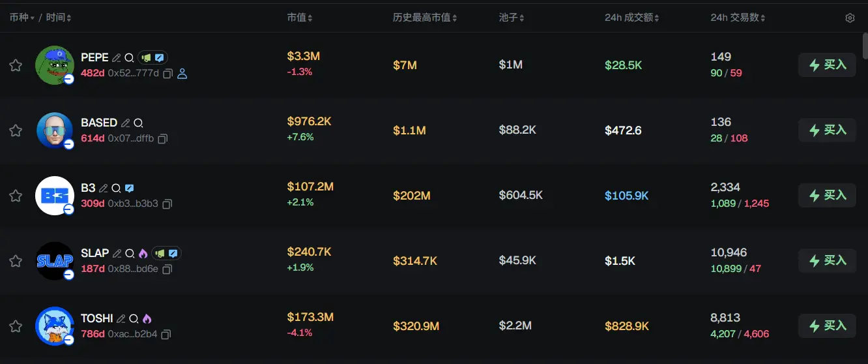Buy B3 using the 买入 button
Screen dimensions: 868x364
(827, 196)
